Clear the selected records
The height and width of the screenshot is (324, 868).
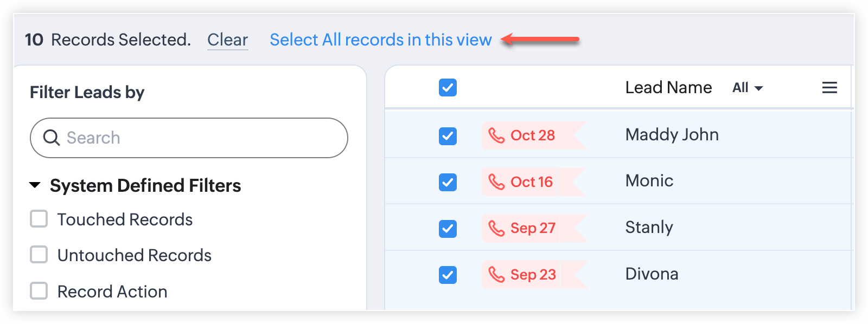click(x=227, y=40)
